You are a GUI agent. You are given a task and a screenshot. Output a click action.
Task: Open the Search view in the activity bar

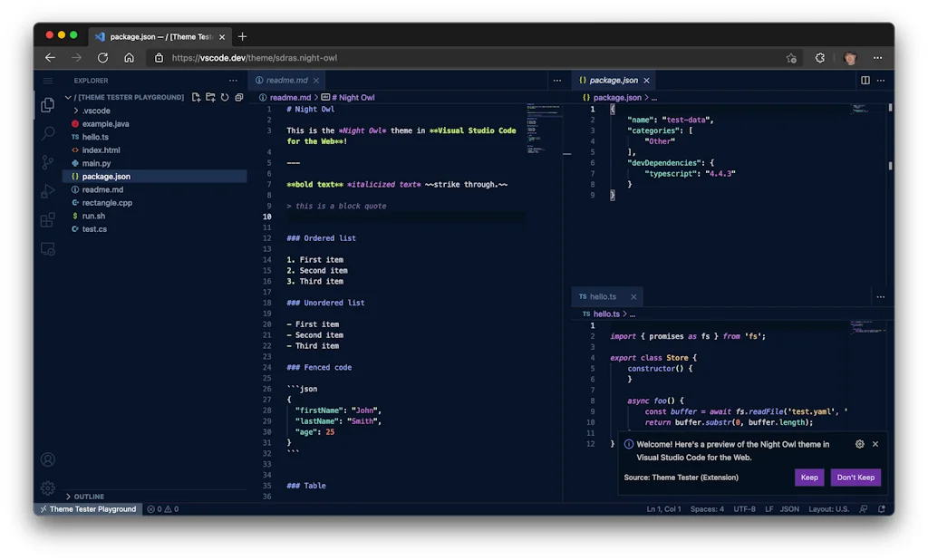(48, 134)
